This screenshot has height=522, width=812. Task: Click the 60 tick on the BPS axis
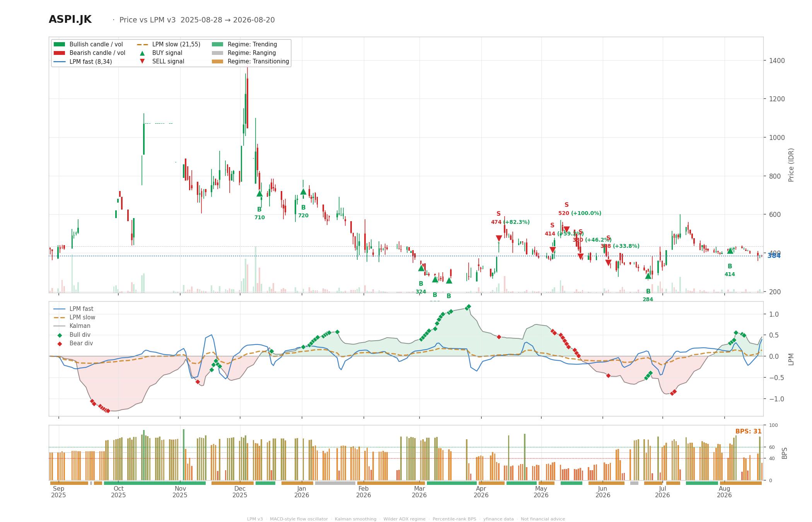point(772,447)
